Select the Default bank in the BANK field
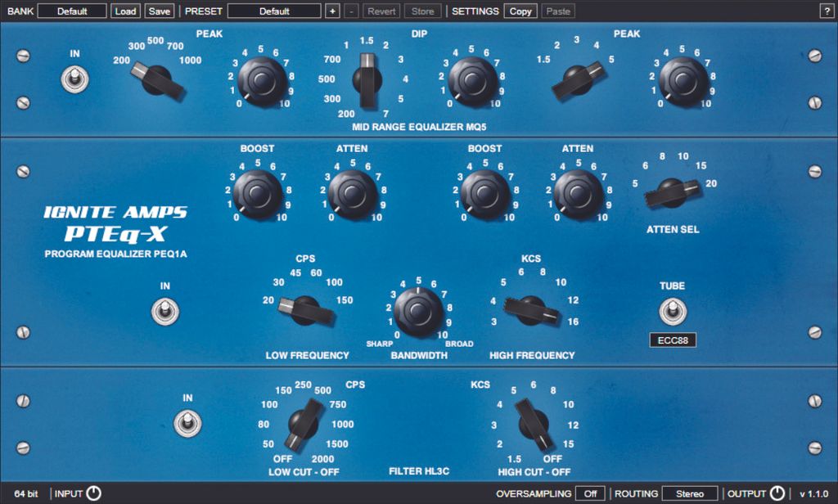Image resolution: width=838 pixels, height=504 pixels. tap(72, 11)
